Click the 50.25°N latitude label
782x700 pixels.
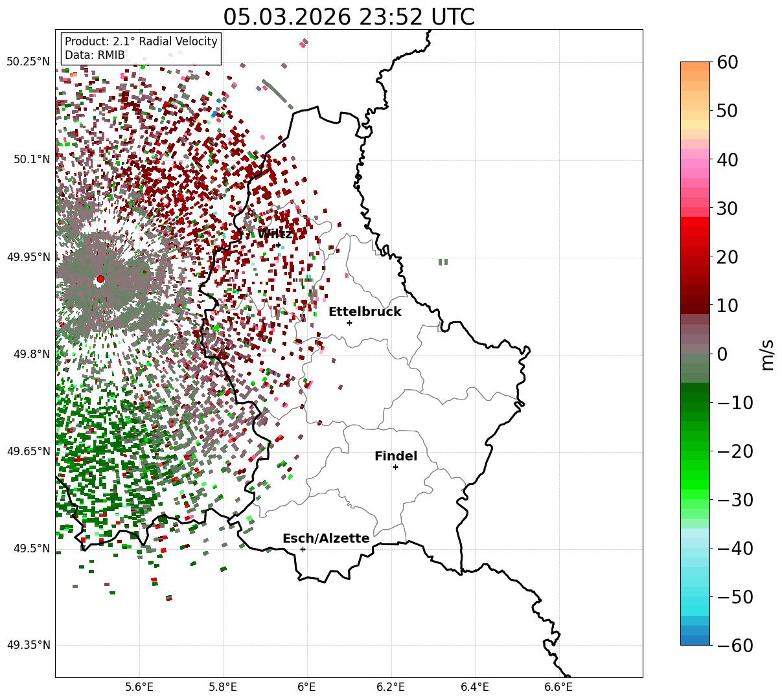[29, 62]
